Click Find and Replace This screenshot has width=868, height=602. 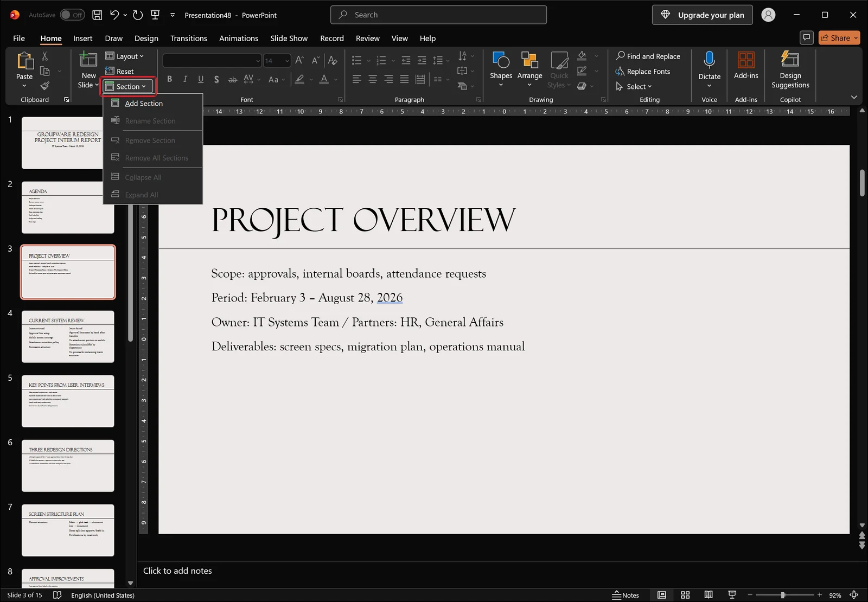(648, 56)
